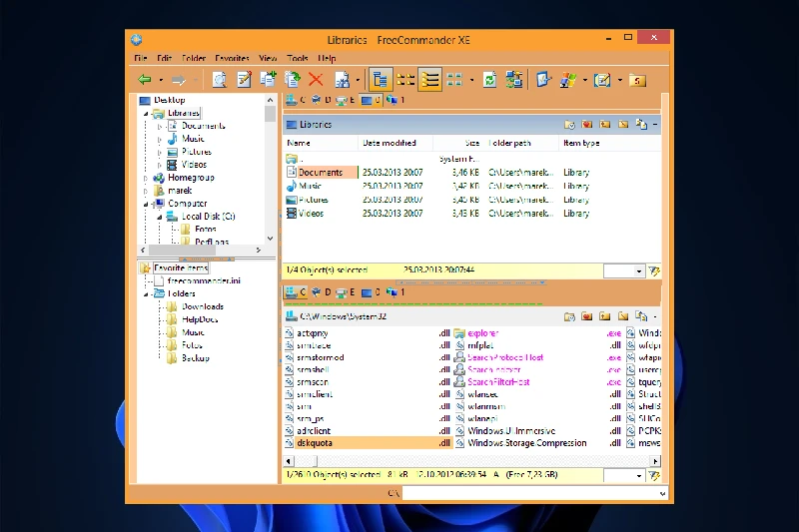This screenshot has height=532, width=799.
Task: Click the desktop snapshot toolbar icon
Action: (543, 80)
